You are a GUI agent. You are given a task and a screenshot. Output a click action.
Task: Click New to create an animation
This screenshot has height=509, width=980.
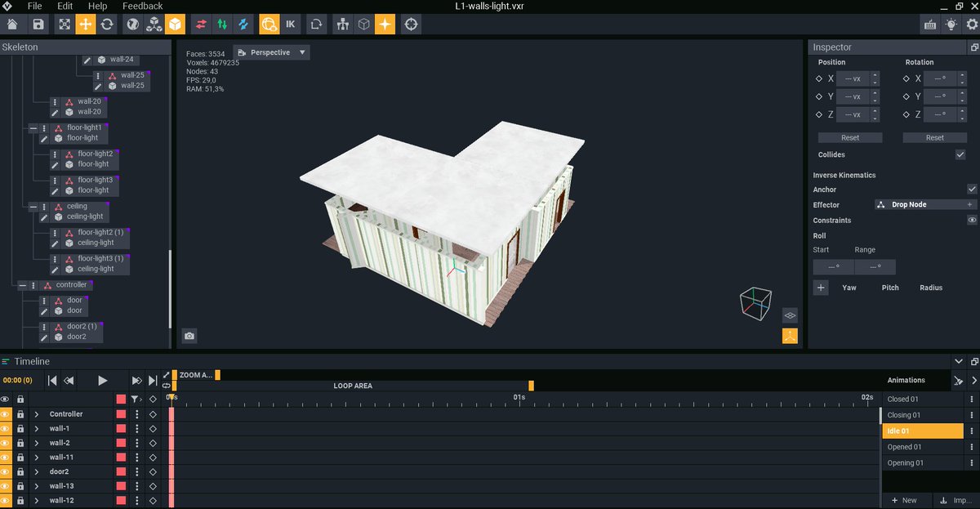[905, 499]
